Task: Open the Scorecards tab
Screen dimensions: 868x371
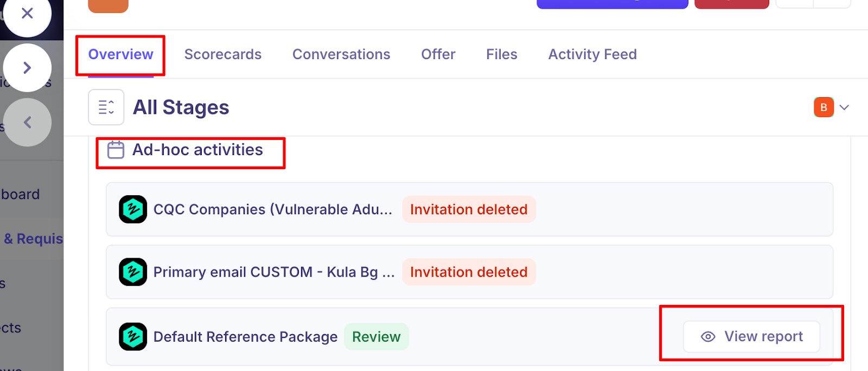Action: tap(222, 54)
